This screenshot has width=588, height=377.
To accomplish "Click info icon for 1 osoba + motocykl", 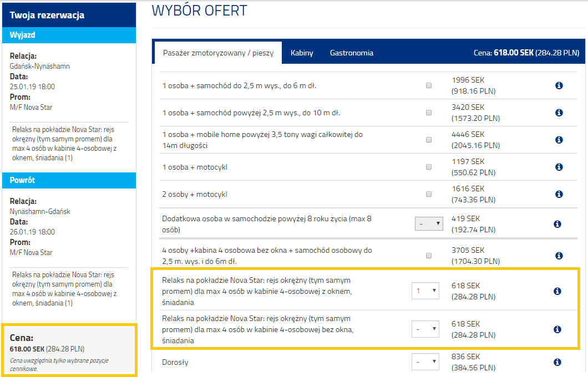I will coord(559,167).
